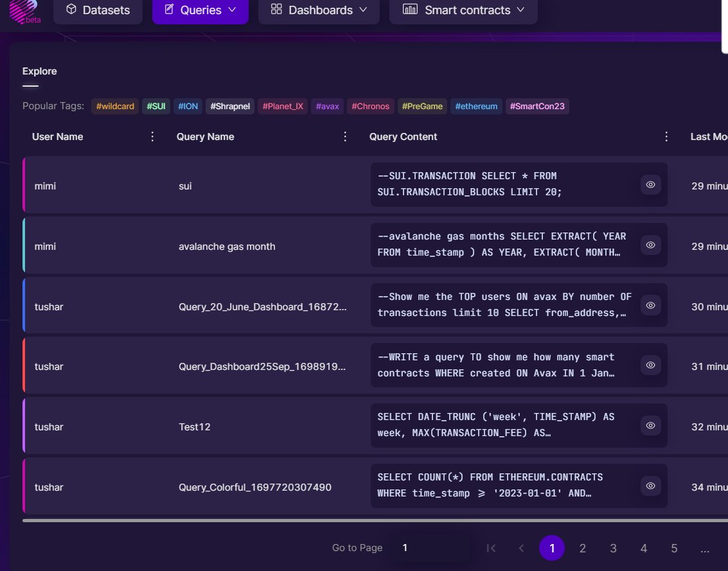Open the Query Name column options menu
The width and height of the screenshot is (728, 571).
[345, 136]
